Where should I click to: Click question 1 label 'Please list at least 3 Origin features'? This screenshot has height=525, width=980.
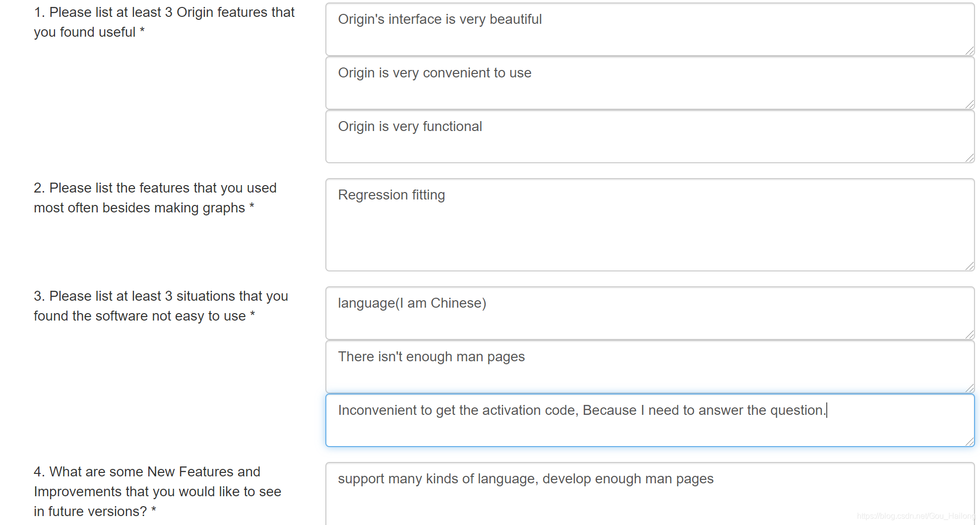pos(164,22)
